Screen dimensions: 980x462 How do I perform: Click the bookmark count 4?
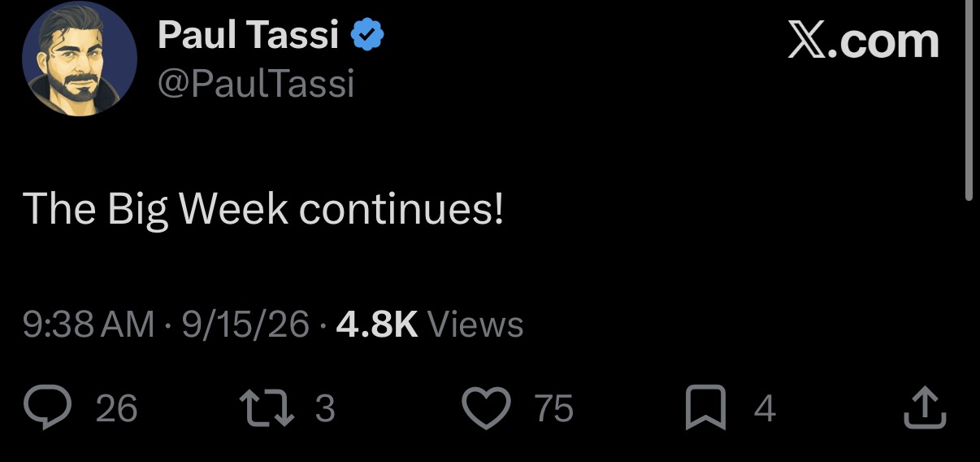[765, 408]
